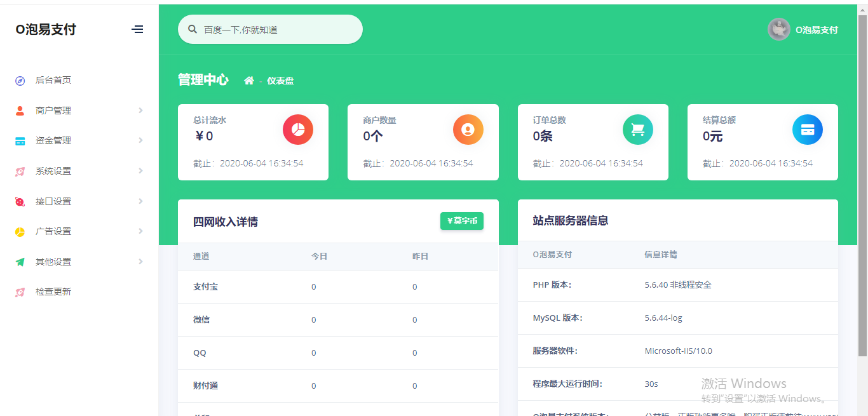Click the orange user icon on 商户数量 card

468,130
